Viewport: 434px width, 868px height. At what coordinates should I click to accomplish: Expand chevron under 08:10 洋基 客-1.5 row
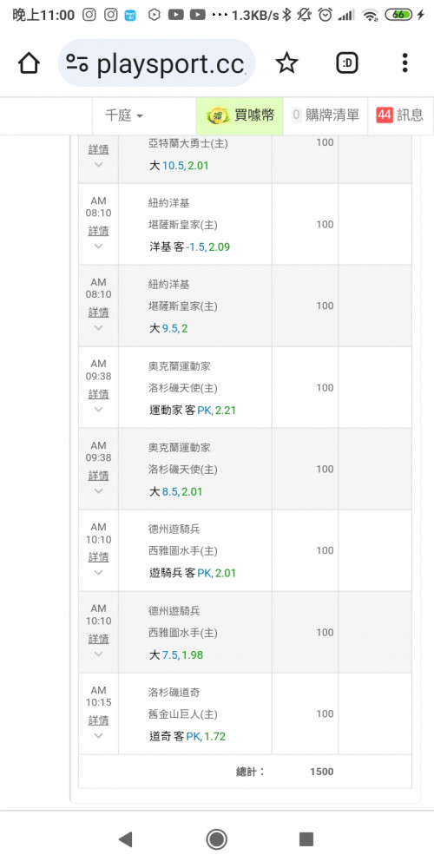click(x=99, y=247)
